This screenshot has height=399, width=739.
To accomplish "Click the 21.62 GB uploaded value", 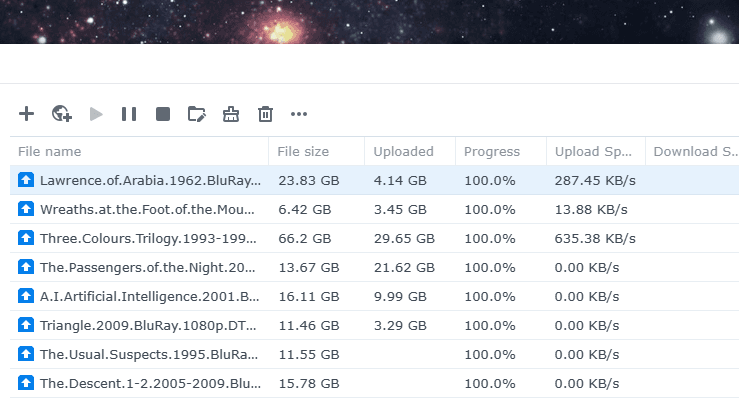I will coord(404,268).
